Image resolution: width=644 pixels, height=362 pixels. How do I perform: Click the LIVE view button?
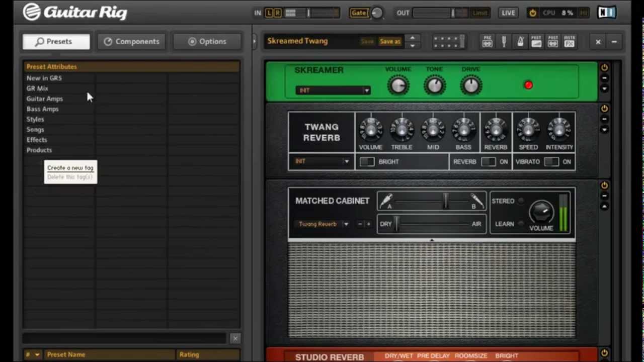tap(508, 13)
